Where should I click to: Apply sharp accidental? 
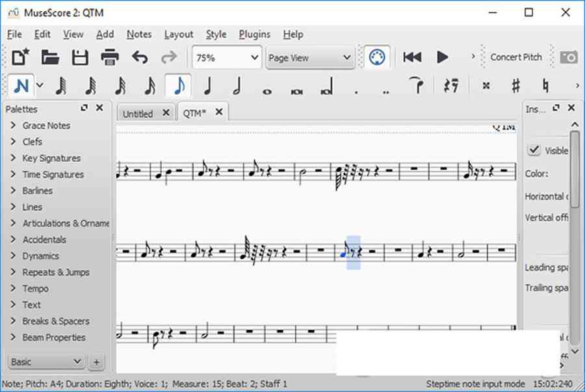[x=515, y=86]
